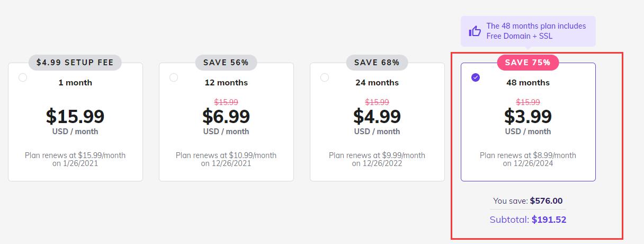Choose the $3.99 per month plan card
644x244 pixels.
pos(528,122)
